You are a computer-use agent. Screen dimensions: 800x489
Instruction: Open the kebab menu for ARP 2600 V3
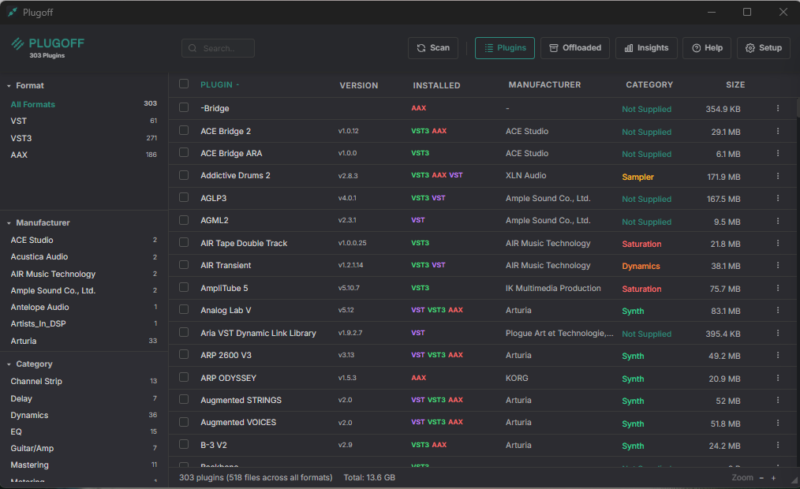[x=778, y=355]
